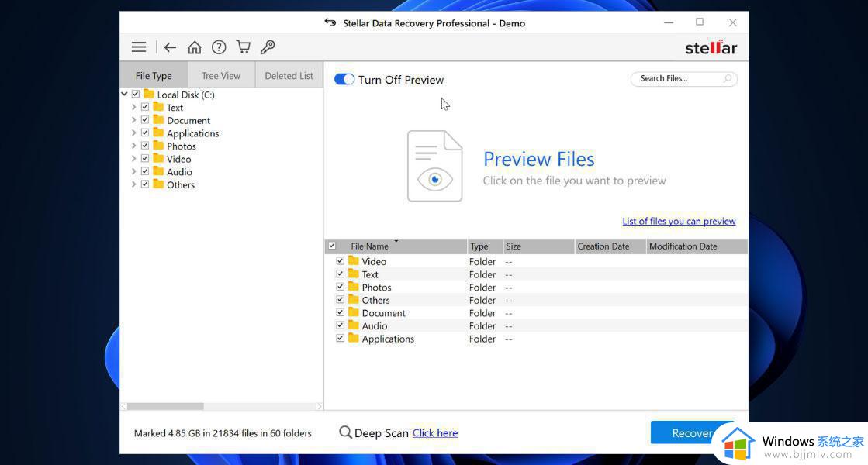Open List of files you can preview link
Screen dimensions: 868x465
coord(679,221)
